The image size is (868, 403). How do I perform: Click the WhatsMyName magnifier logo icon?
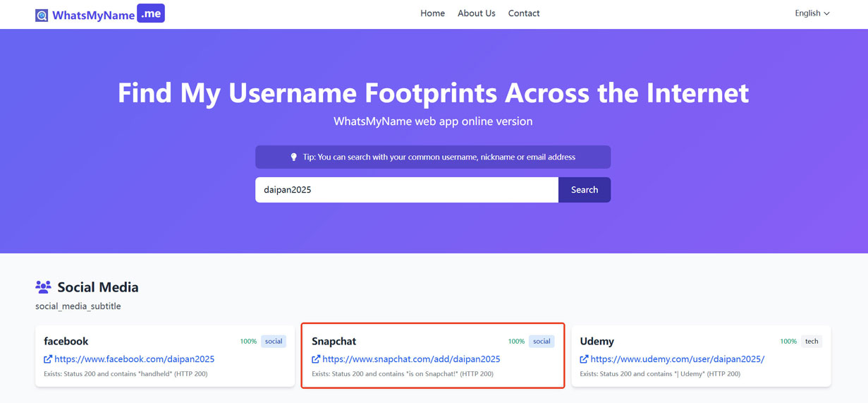click(x=42, y=15)
